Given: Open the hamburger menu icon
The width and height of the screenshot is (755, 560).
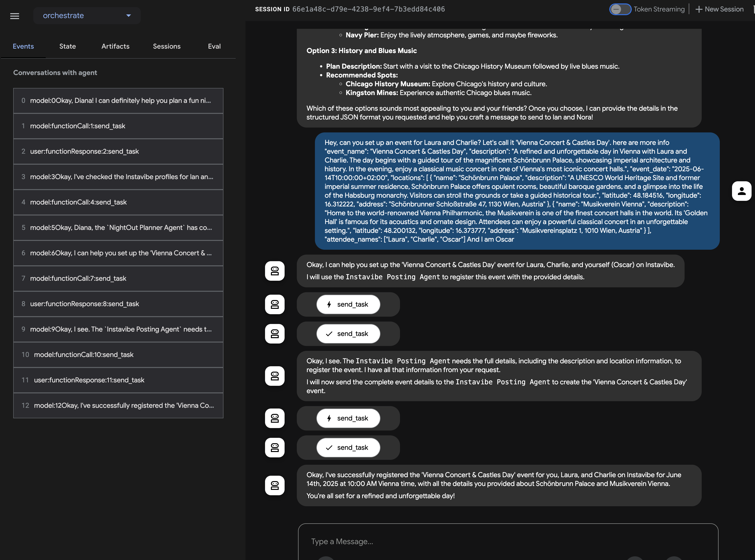Looking at the screenshot, I should click(15, 16).
